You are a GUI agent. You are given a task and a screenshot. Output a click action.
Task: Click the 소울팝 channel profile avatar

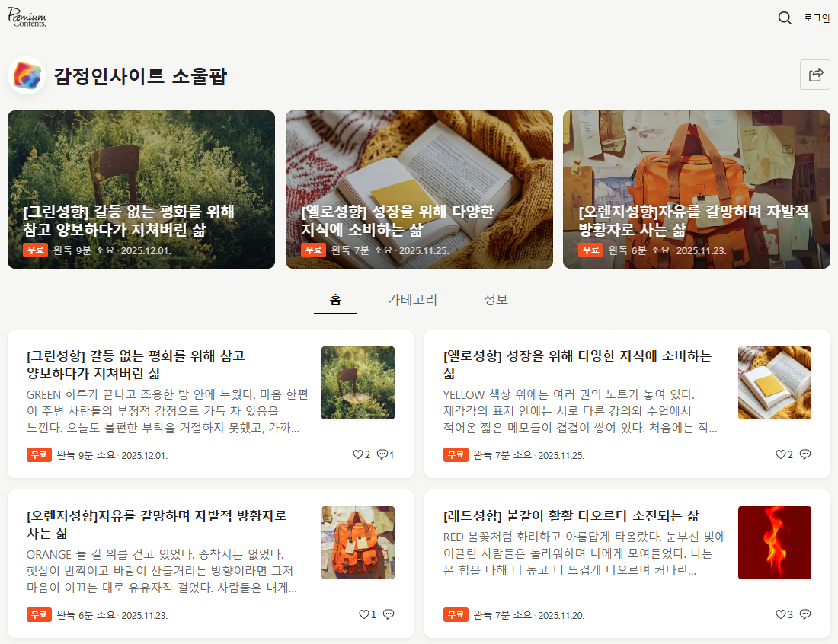[x=27, y=76]
